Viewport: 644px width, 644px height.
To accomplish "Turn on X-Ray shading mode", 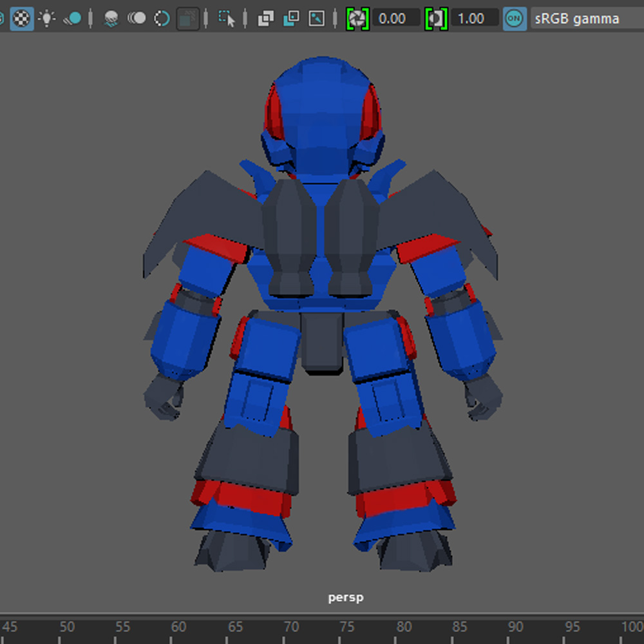I will coord(266,19).
